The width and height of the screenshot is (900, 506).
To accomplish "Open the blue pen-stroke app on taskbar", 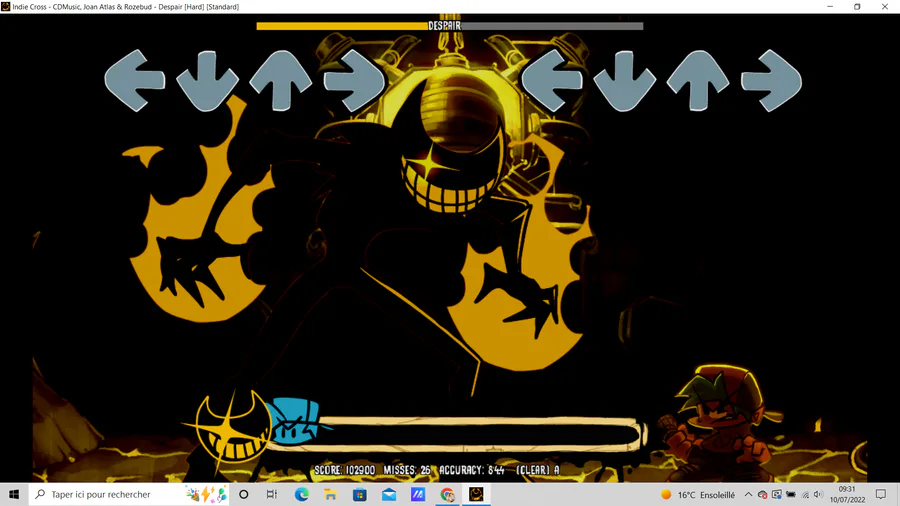I will tap(418, 494).
